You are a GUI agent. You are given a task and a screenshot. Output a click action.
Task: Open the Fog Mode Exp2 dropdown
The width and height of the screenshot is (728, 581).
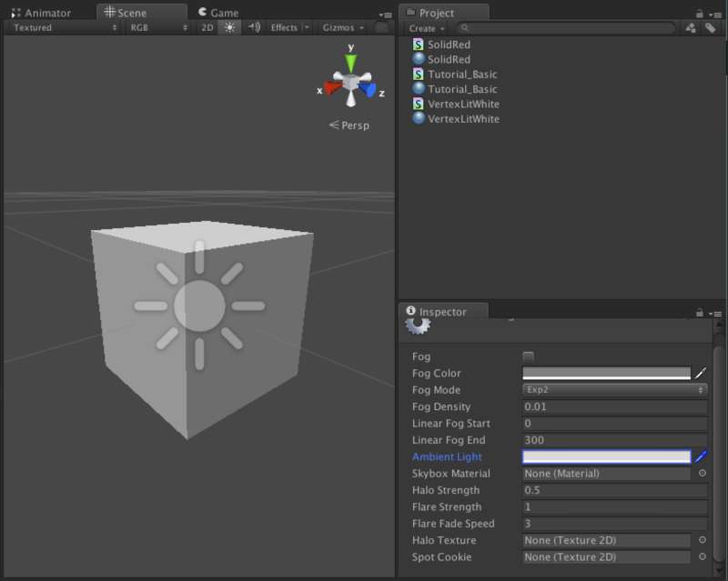click(x=615, y=390)
